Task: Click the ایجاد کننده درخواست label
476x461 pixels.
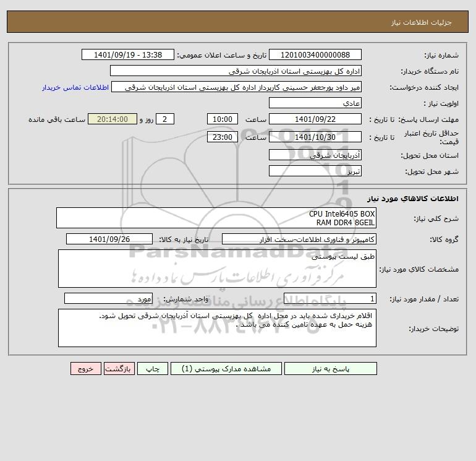Action: pos(424,87)
